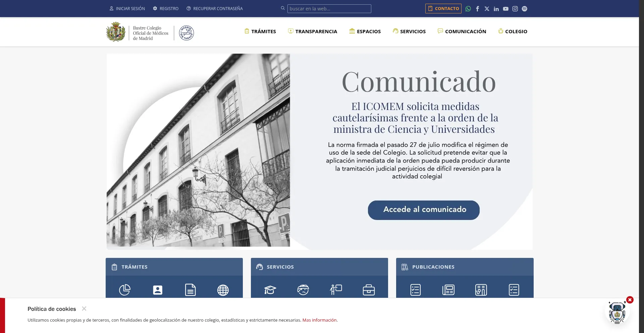Click the Ilustre Colegio Oficial de Médicos text

point(151,33)
